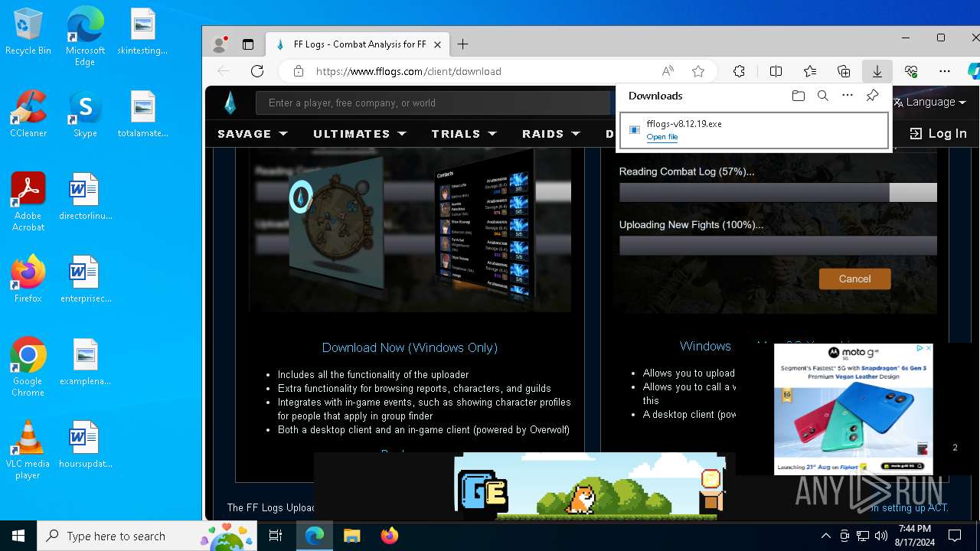
Task: Open Collections icon in toolbar
Action: click(x=844, y=71)
